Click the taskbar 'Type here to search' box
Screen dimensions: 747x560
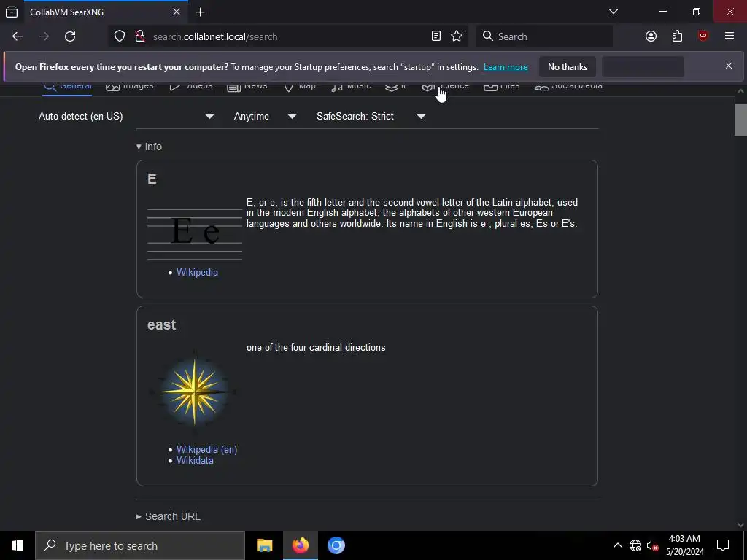click(x=140, y=545)
